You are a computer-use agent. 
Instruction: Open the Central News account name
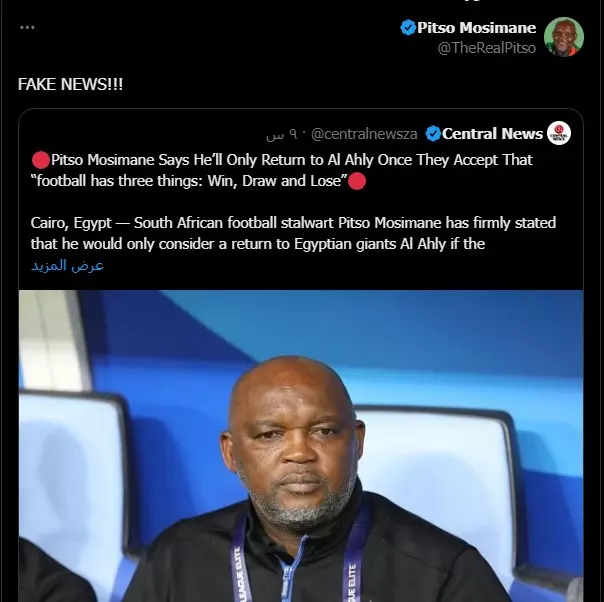point(492,134)
